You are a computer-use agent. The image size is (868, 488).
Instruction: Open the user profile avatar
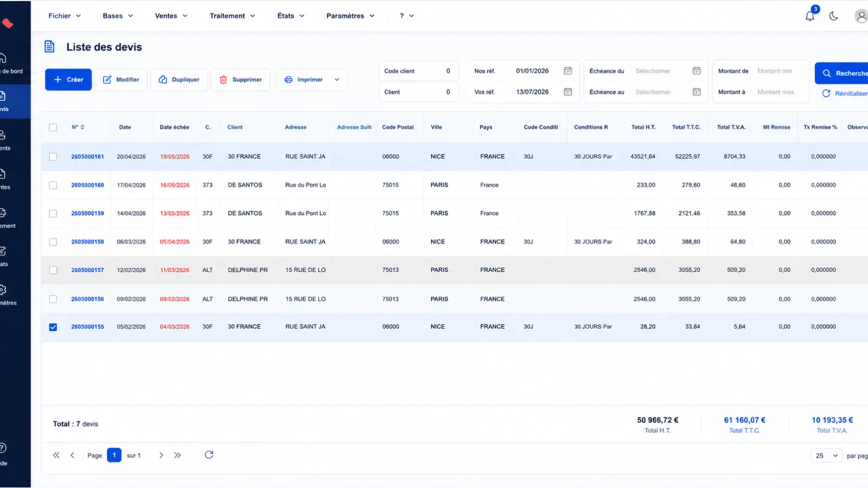tap(861, 16)
